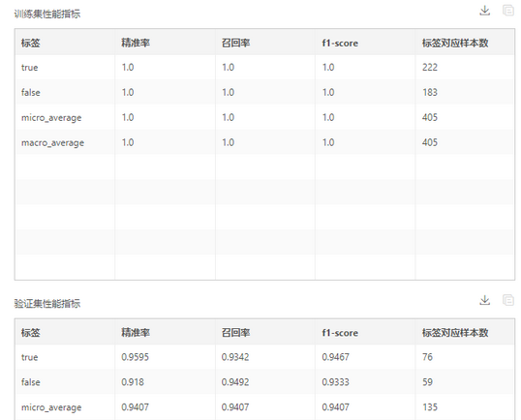Click recall value 0.9492

tap(235, 382)
